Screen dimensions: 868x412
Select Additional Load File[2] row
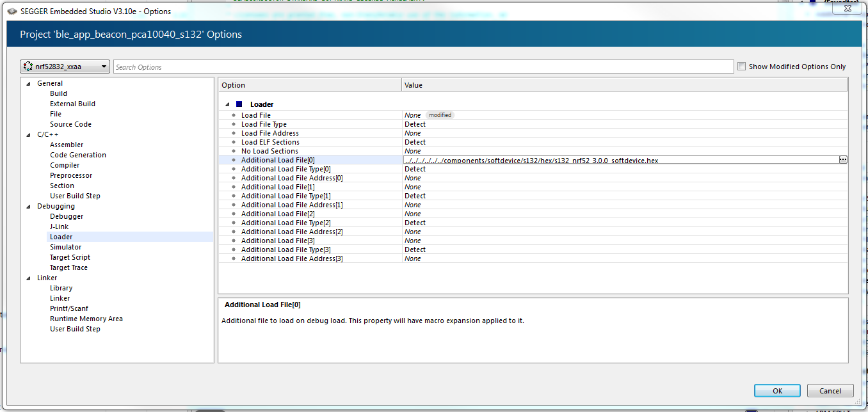coord(533,214)
